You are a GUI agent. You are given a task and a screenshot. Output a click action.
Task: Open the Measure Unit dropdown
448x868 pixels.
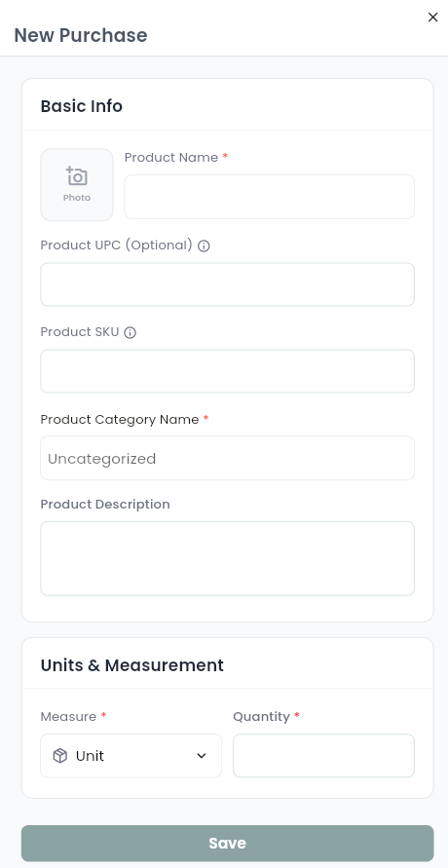coord(131,756)
